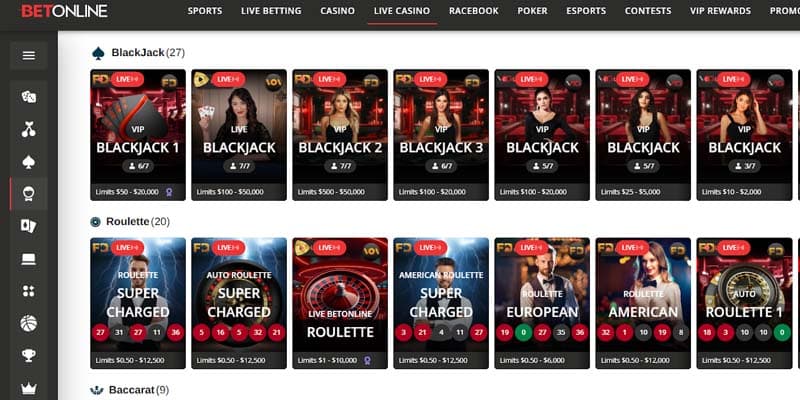Select the Auto Roulette 1 game tile
Viewport: 800px width, 400px height.
coord(744,303)
